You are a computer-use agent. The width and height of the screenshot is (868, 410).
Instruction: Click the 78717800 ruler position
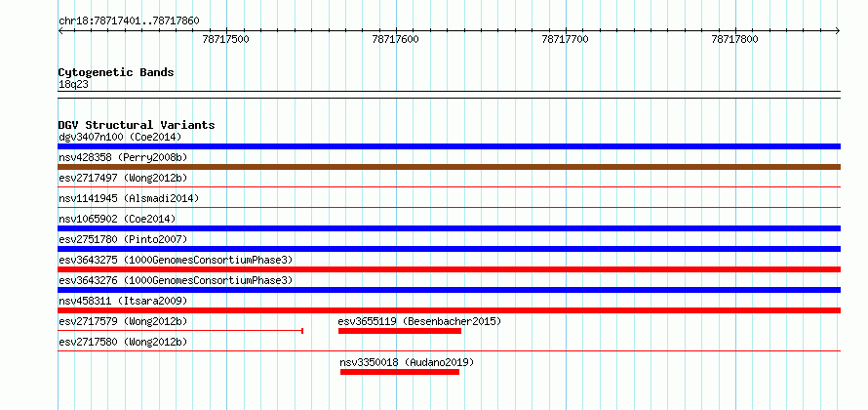coord(734,39)
